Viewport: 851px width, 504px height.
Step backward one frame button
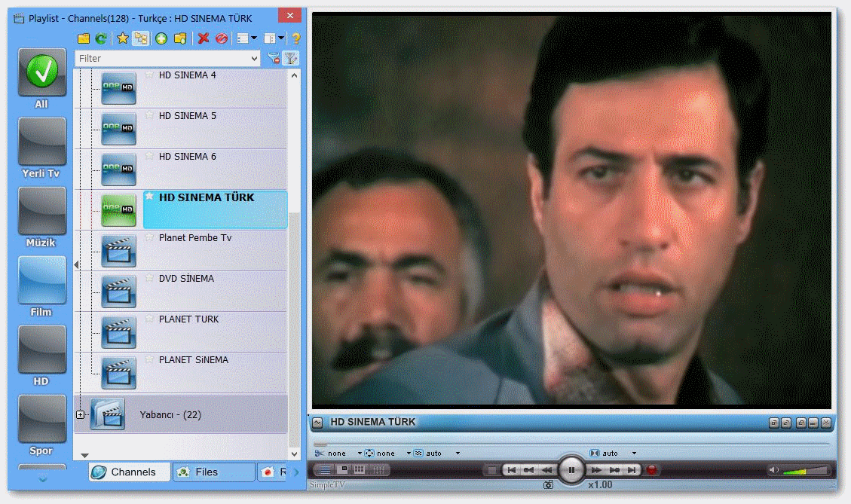528,470
